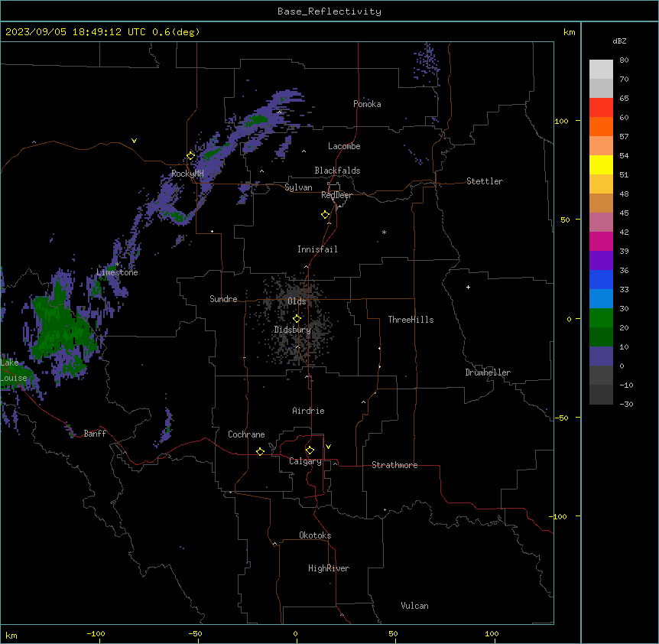Screen dimensions: 659x644
Task: Click the Limestone text label
Action: point(117,272)
